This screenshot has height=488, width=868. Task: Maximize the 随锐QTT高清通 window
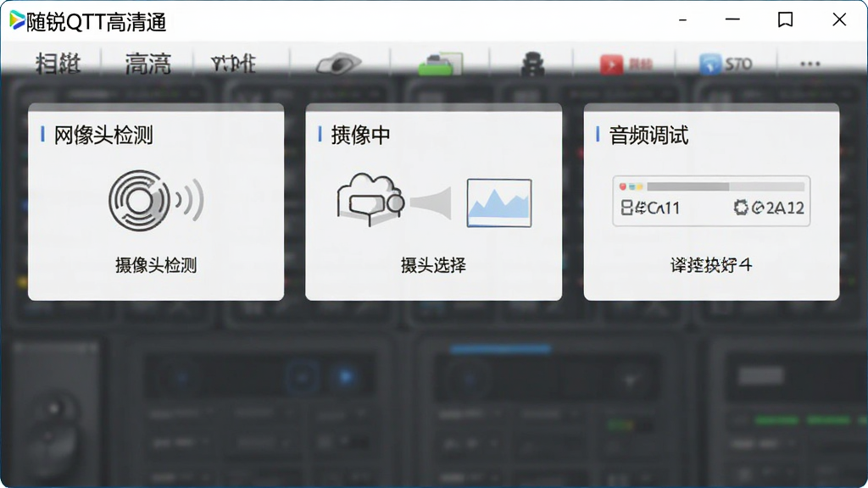coord(785,20)
